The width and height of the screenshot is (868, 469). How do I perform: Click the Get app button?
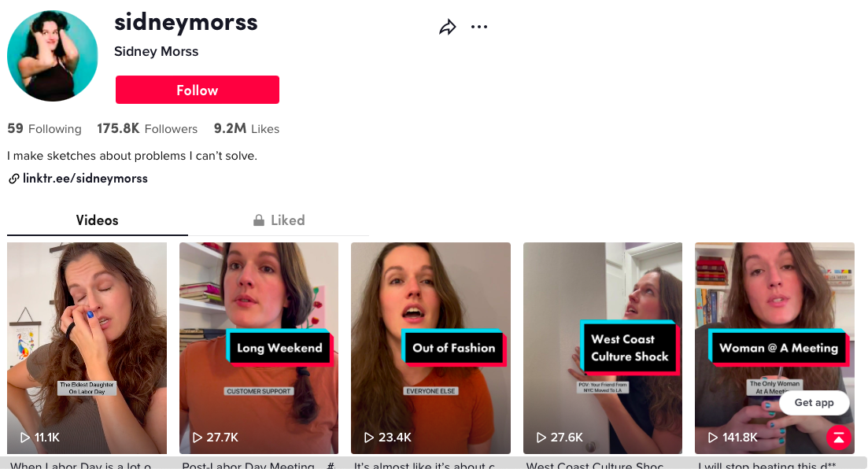[814, 403]
